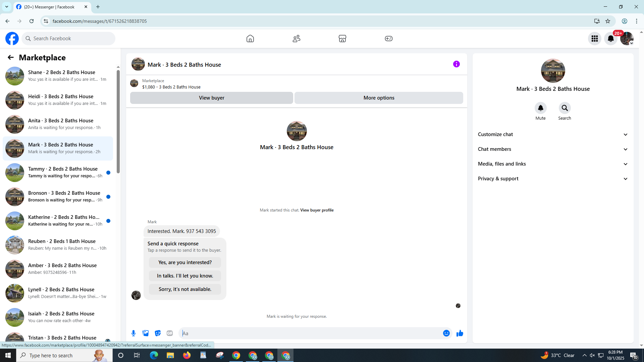This screenshot has height=362, width=644.
Task: Open the Windows notification center
Action: coord(634,355)
